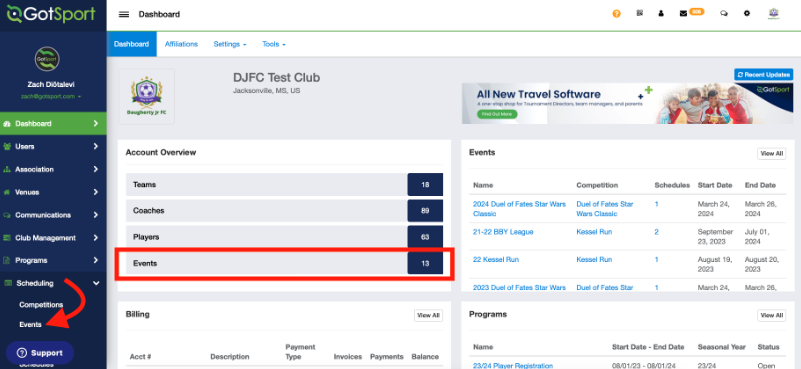Expand the Communications sidebar chevron
This screenshot has height=369, width=801.
(x=96, y=215)
